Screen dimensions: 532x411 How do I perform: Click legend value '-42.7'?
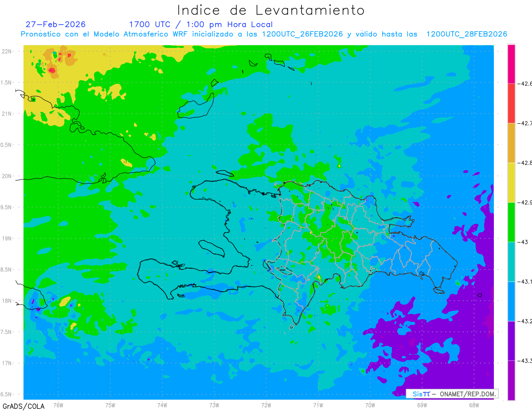[x=525, y=123]
